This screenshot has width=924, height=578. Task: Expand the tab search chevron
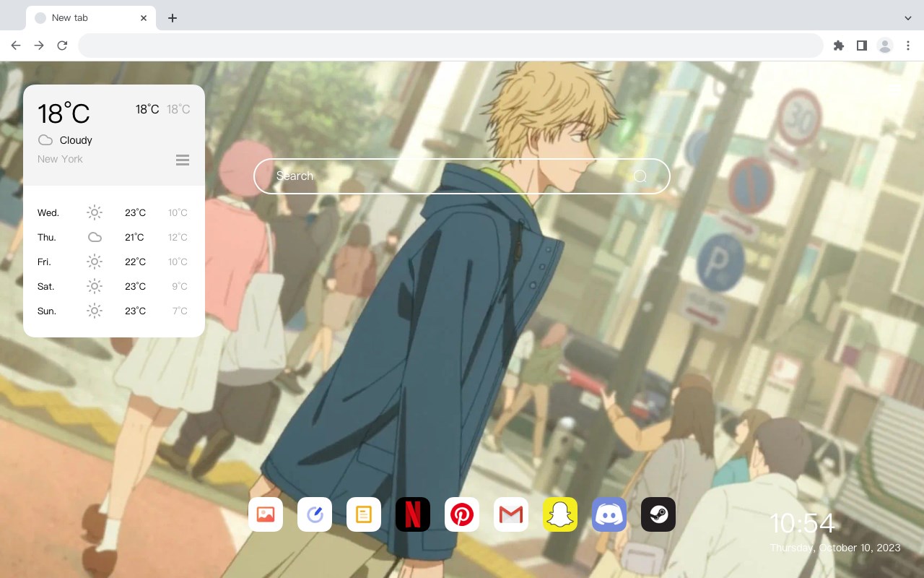point(908,18)
